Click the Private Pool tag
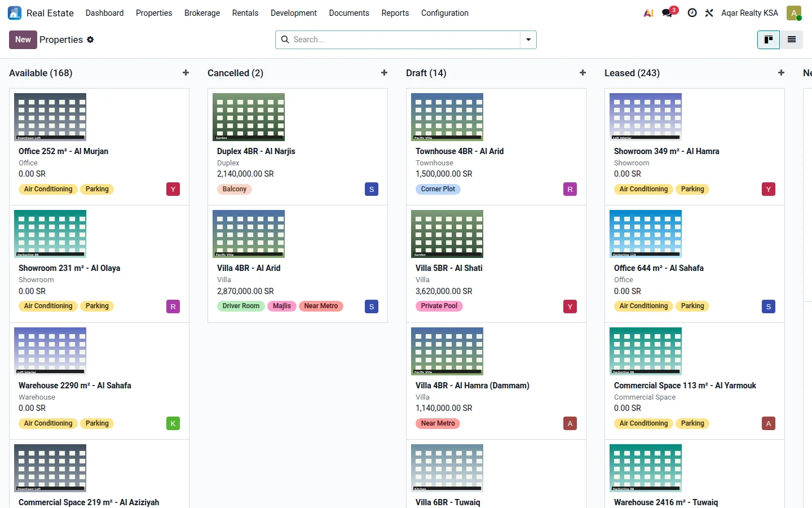812x508 pixels. coord(439,306)
